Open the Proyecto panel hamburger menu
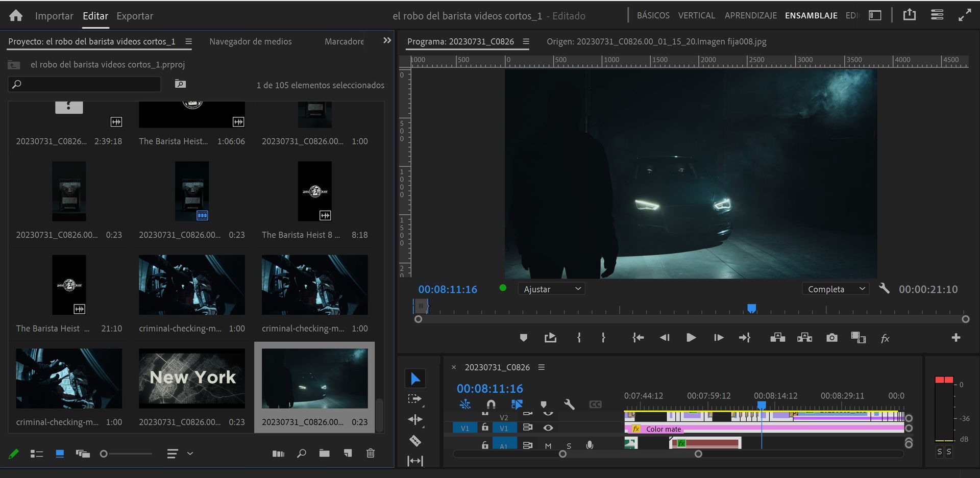Image resolution: width=980 pixels, height=478 pixels. tap(188, 41)
